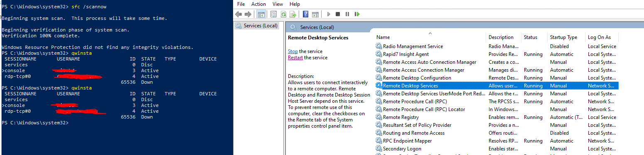Click gear icon next to RPC Endpoint Mapper
Viewport: 644px width, 155px height.
pos(379,141)
